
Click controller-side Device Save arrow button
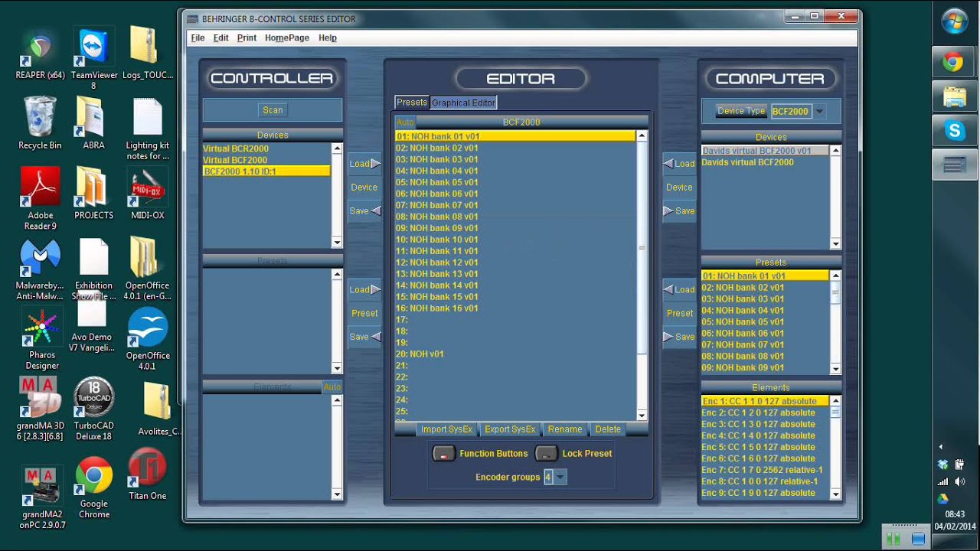(x=364, y=211)
